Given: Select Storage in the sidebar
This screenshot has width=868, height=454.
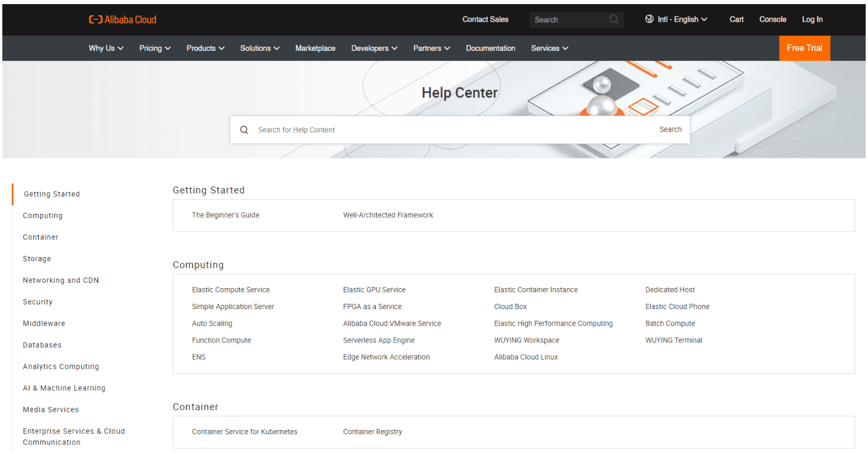Looking at the screenshot, I should click(37, 259).
